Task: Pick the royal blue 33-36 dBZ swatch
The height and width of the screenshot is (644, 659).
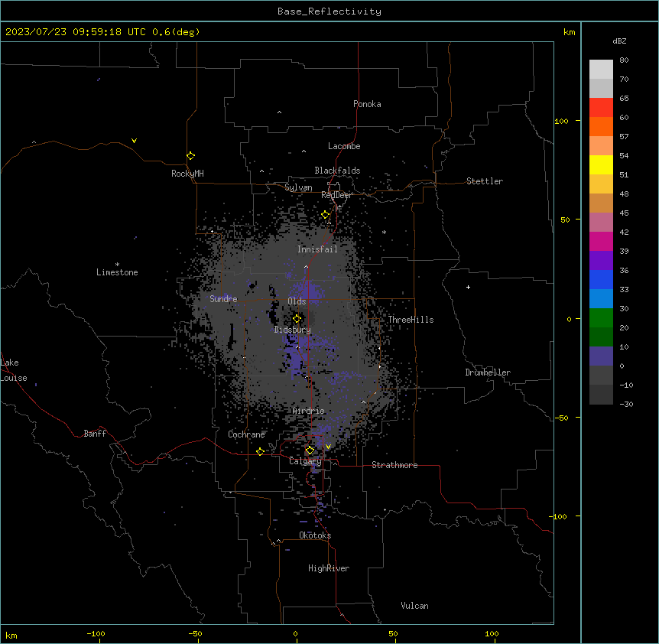Action: [601, 279]
